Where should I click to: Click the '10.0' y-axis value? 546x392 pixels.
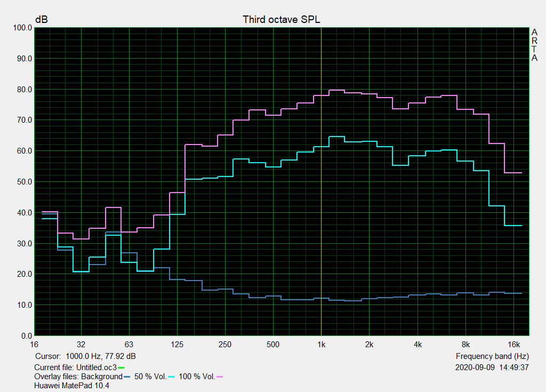[25, 305]
